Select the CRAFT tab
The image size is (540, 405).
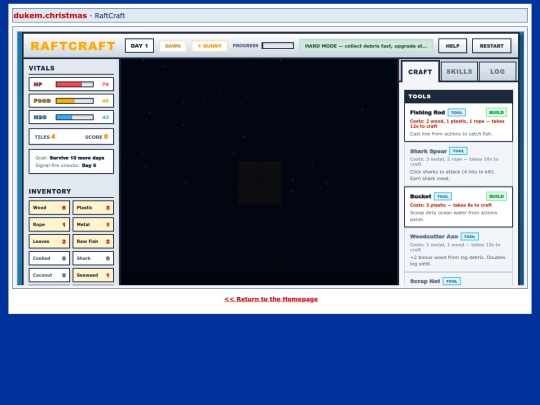point(420,72)
